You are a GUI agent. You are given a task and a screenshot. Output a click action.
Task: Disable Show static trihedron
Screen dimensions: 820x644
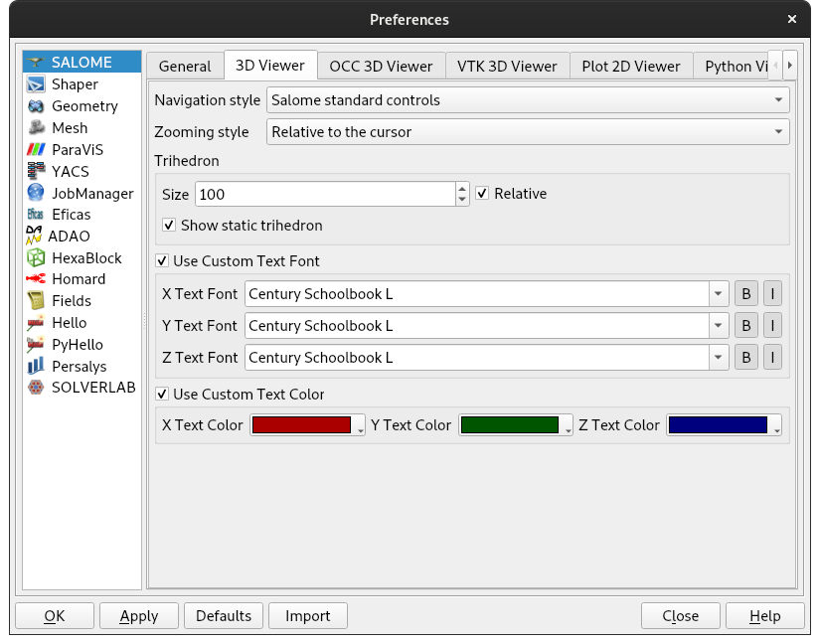tap(168, 226)
